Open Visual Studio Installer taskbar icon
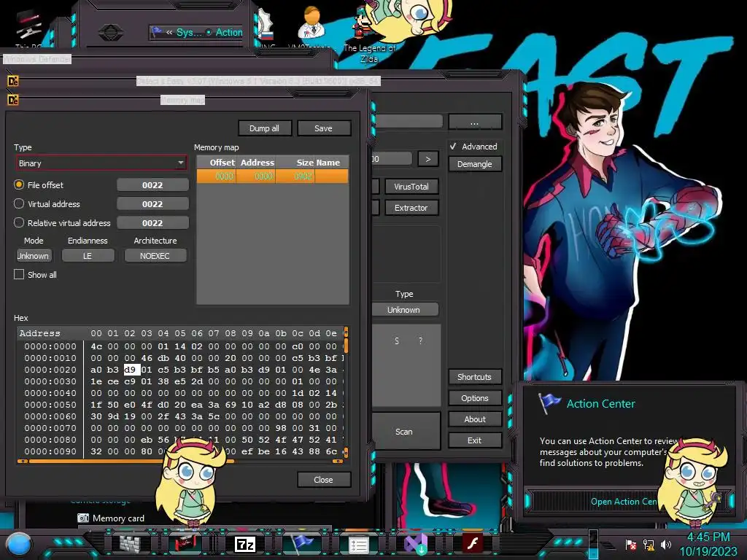The width and height of the screenshot is (747, 560). click(x=415, y=544)
